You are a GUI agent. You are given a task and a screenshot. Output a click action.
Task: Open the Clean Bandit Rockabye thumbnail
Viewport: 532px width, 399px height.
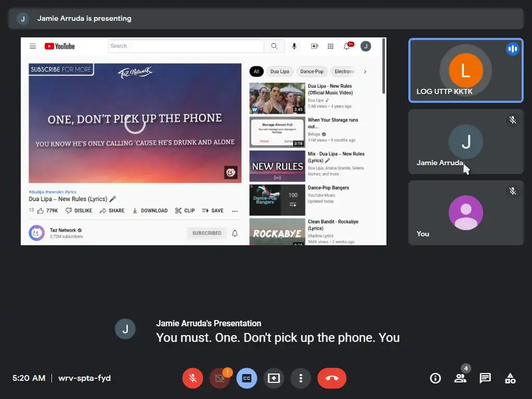click(277, 232)
